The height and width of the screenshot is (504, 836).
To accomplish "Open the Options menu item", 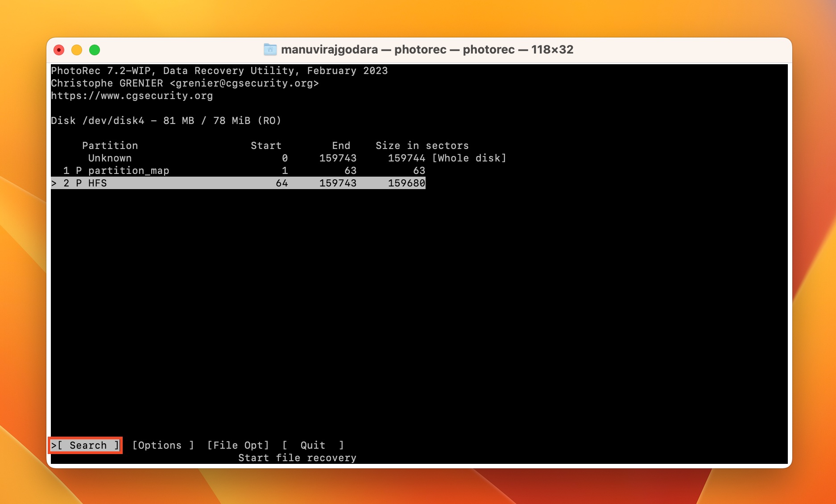I will [163, 445].
